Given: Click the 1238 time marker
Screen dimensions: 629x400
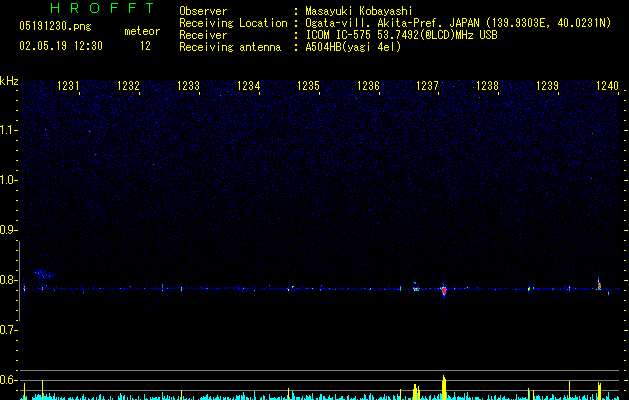Looking at the screenshot, I should coord(487,86).
